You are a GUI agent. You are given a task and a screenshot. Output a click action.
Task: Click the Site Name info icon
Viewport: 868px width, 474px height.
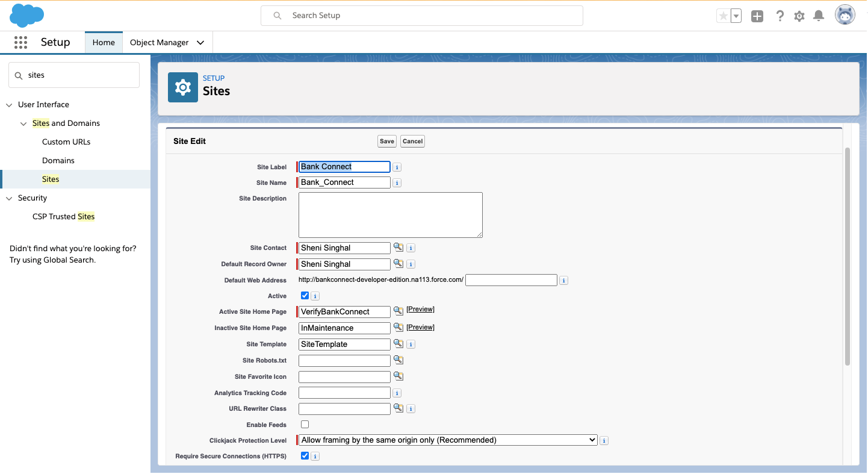(x=397, y=182)
